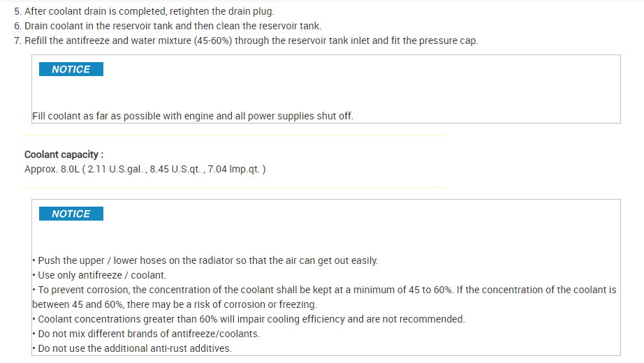Screen dimensions: 644x363
Task: Click the "Do not mix different brands" bullet
Action: click(148, 334)
